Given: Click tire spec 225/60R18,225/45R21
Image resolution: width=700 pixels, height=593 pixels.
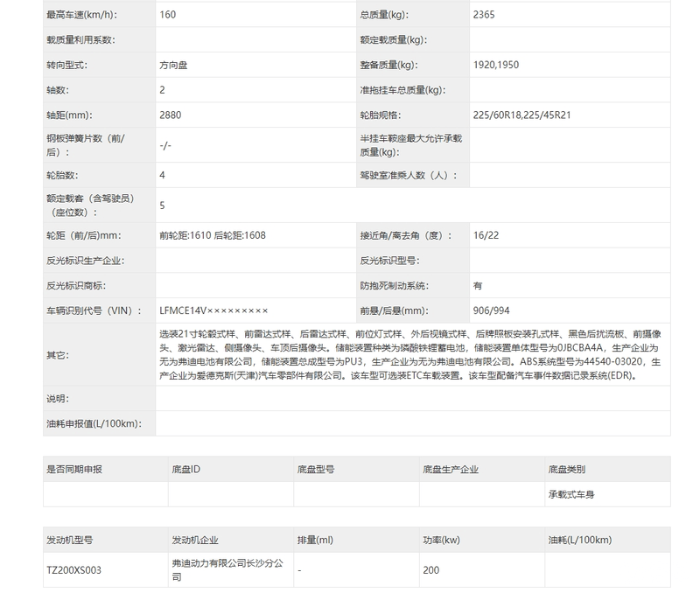Looking at the screenshot, I should tap(521, 115).
